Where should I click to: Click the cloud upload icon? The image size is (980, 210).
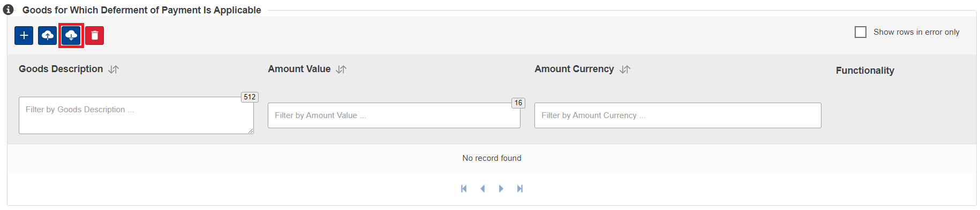(x=47, y=35)
